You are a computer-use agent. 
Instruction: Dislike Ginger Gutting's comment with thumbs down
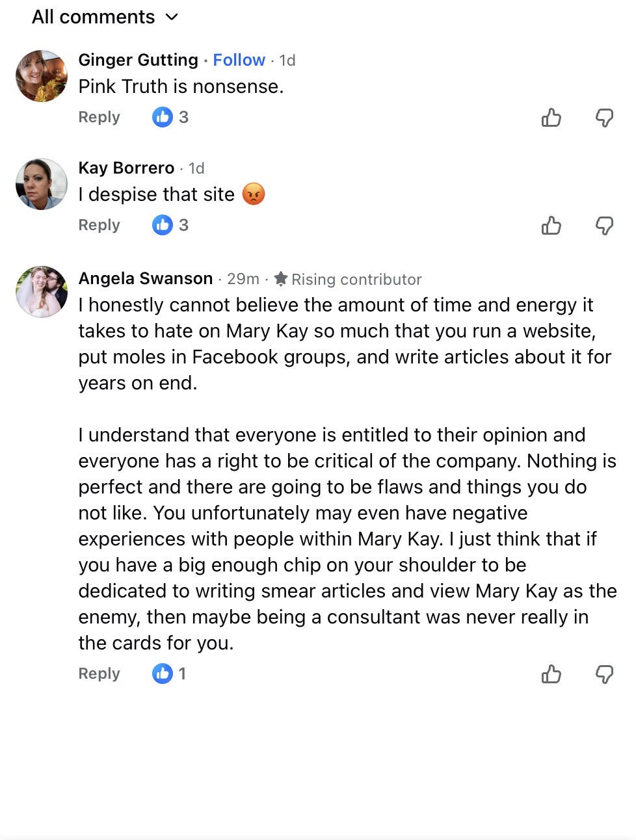coord(604,118)
